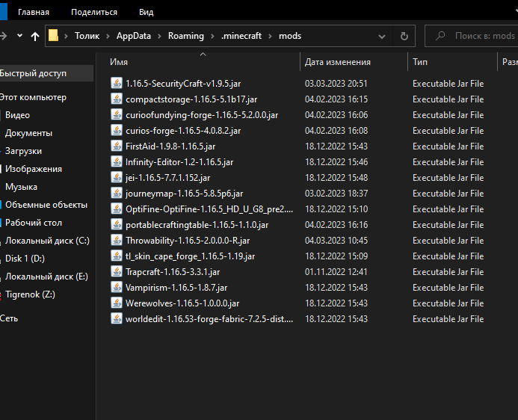
Task: Select file name journeymap-1.16.5-5.8.5p6.jar
Action: (x=185, y=193)
